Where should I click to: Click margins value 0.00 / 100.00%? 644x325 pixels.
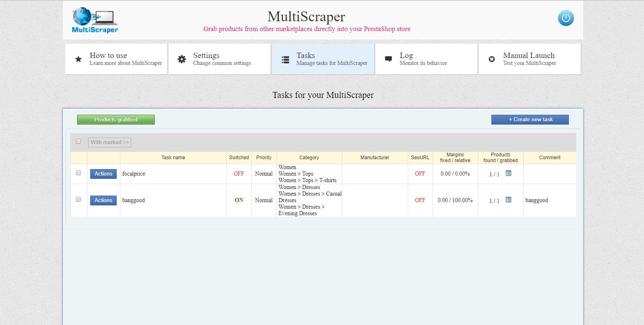tap(455, 200)
